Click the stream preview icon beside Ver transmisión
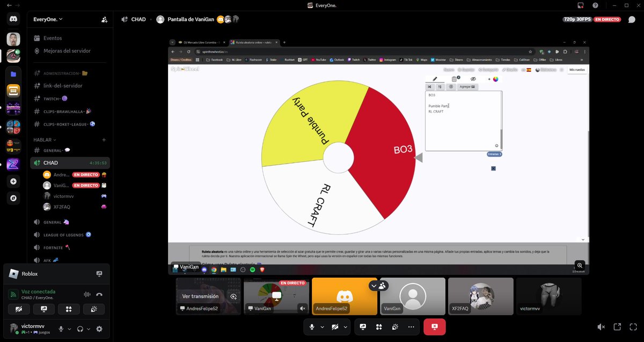The image size is (644, 342). 233,296
